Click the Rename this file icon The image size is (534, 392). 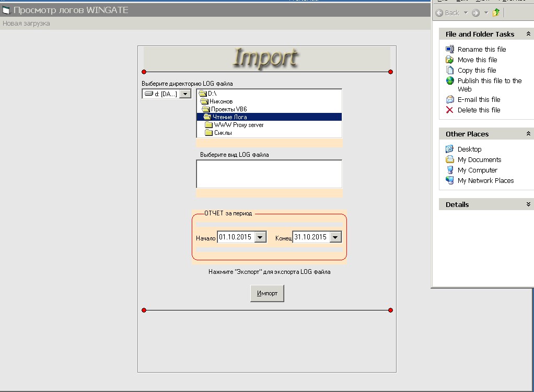pyautogui.click(x=450, y=49)
